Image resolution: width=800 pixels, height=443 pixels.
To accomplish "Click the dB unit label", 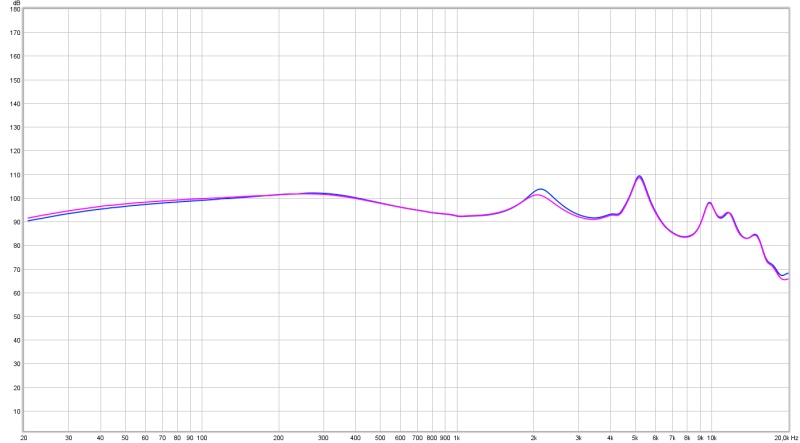I will (x=15, y=3).
